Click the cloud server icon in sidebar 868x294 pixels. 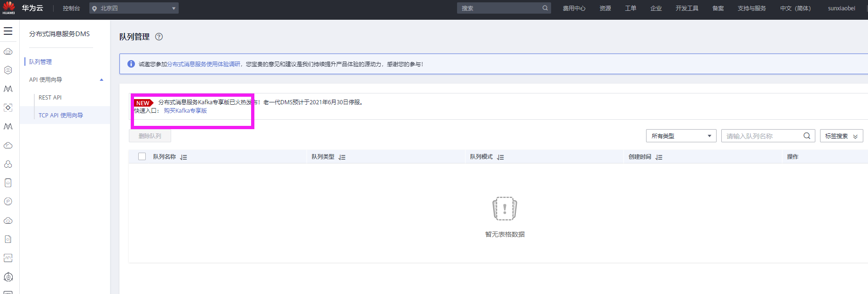(8, 51)
